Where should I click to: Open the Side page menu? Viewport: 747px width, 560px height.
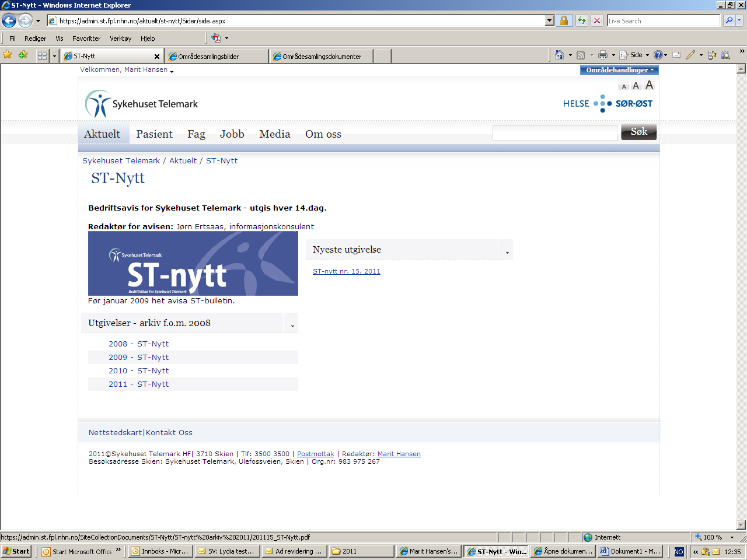pos(634,55)
